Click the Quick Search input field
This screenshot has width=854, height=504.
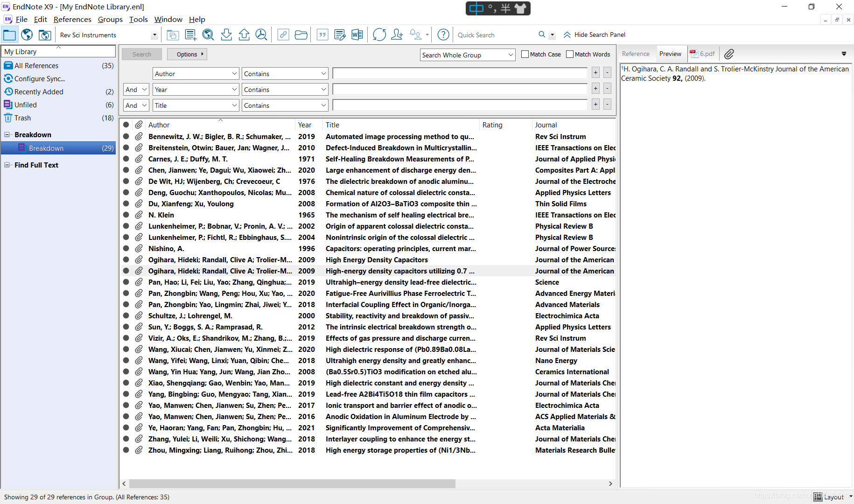[x=496, y=35]
